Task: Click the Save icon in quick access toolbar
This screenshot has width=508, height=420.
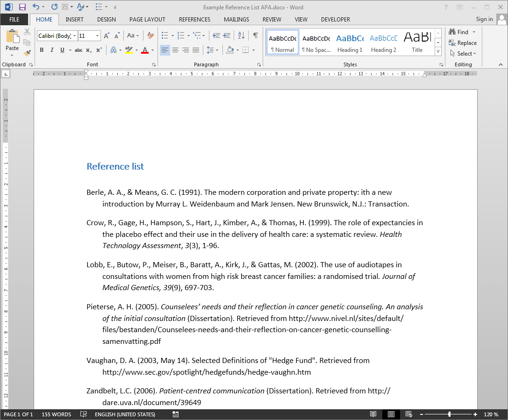Action: [x=22, y=7]
